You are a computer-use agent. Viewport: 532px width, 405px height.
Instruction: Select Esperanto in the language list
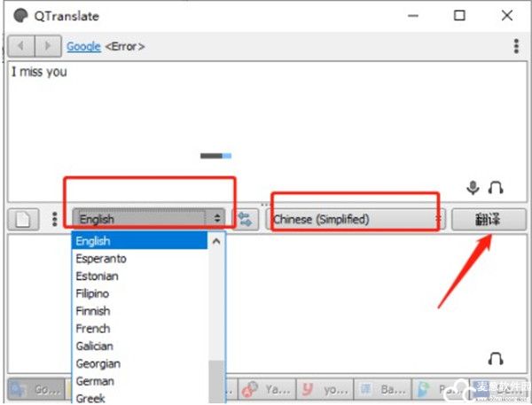(139, 259)
